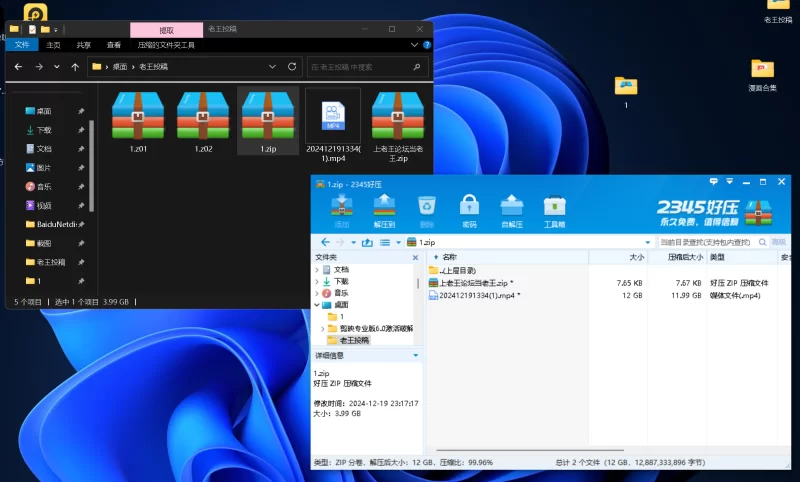Select 图片 in Explorer quick access sidebar
800x482 pixels.
[x=44, y=168]
